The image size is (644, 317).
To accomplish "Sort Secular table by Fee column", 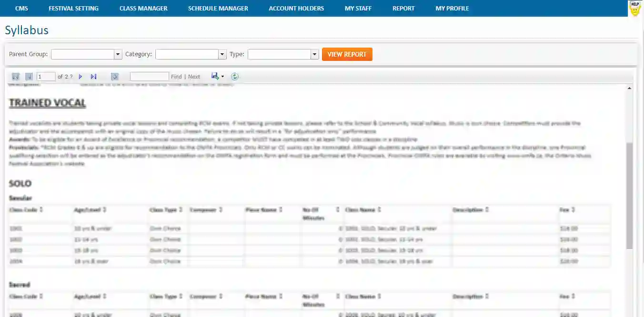I will 573,210.
